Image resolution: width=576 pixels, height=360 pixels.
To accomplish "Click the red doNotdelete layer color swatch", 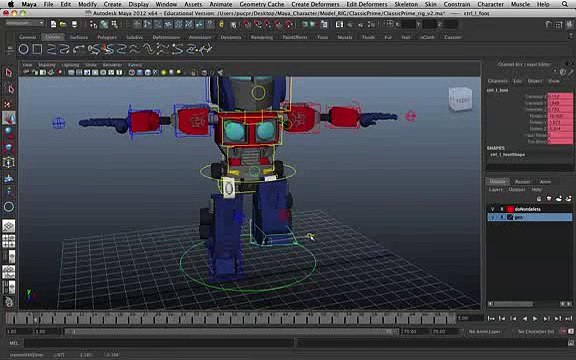I will tap(510, 209).
